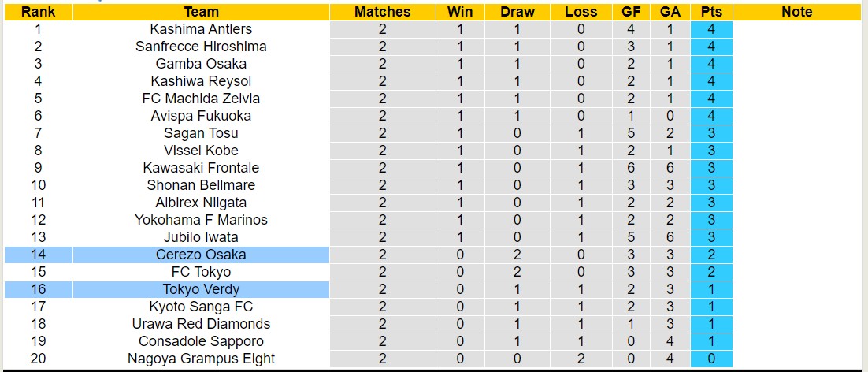Select the Draw column header
The height and width of the screenshot is (372, 868).
[x=517, y=12]
